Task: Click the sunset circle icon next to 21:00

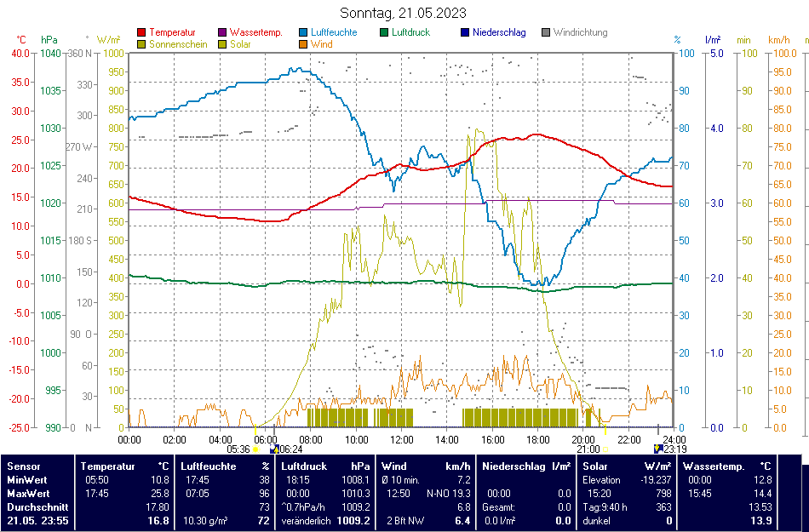Action: click(605, 449)
